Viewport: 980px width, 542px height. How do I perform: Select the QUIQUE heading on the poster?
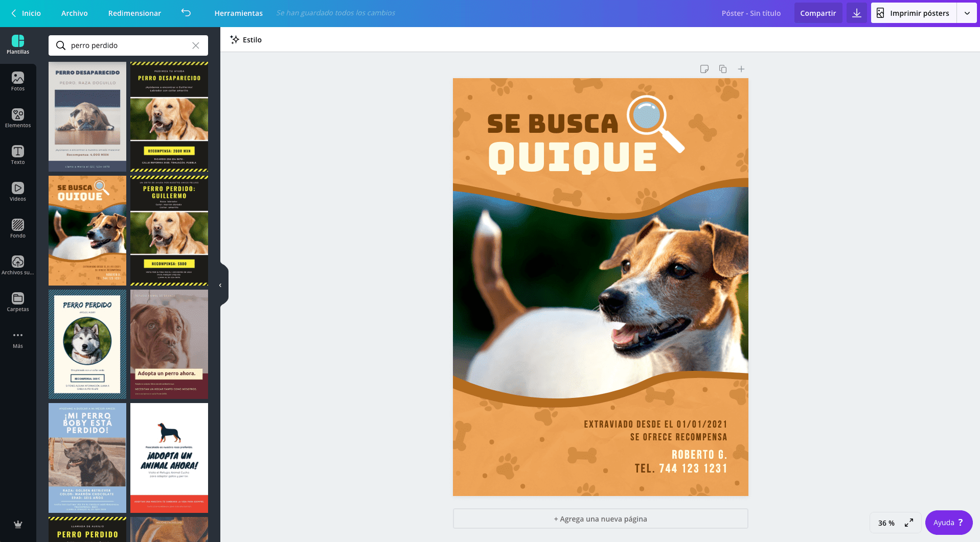click(x=573, y=157)
